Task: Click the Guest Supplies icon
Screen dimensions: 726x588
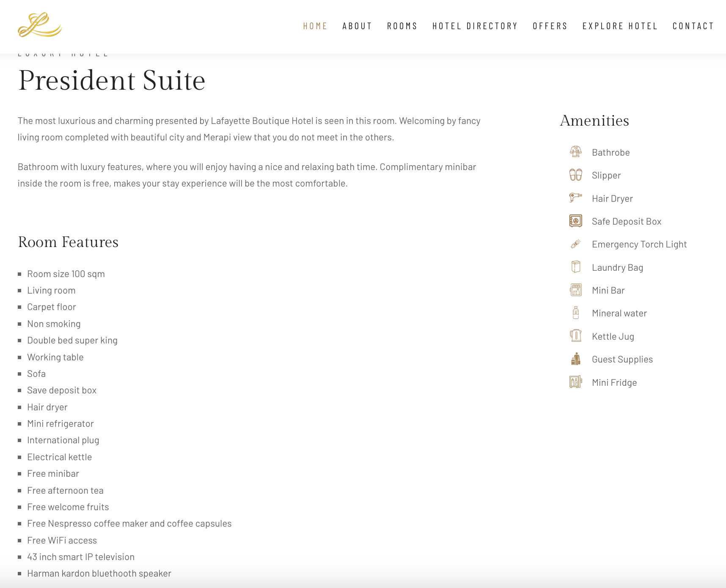Action: coord(575,359)
